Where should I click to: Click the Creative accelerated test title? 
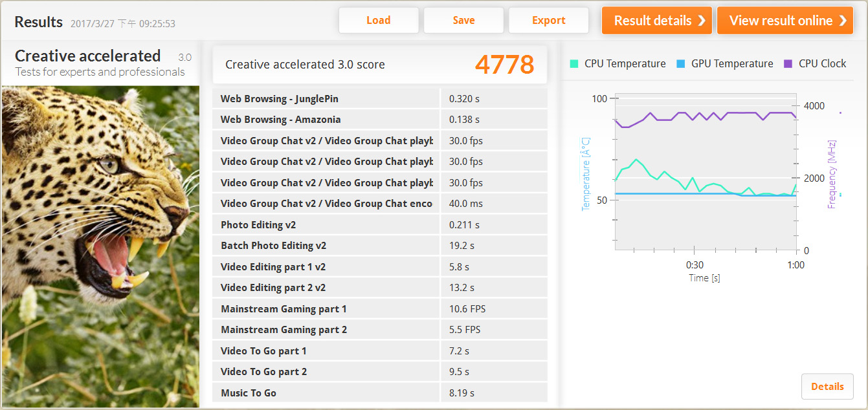coord(87,56)
